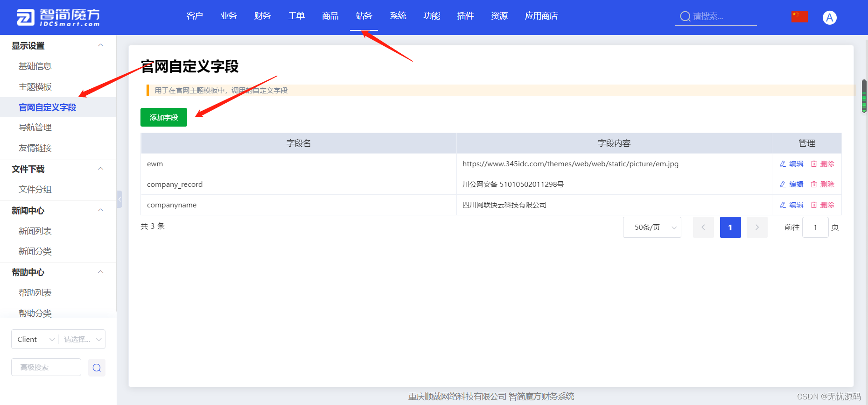Collapse the sidebar with the handle
This screenshot has width=868, height=405.
(x=119, y=199)
